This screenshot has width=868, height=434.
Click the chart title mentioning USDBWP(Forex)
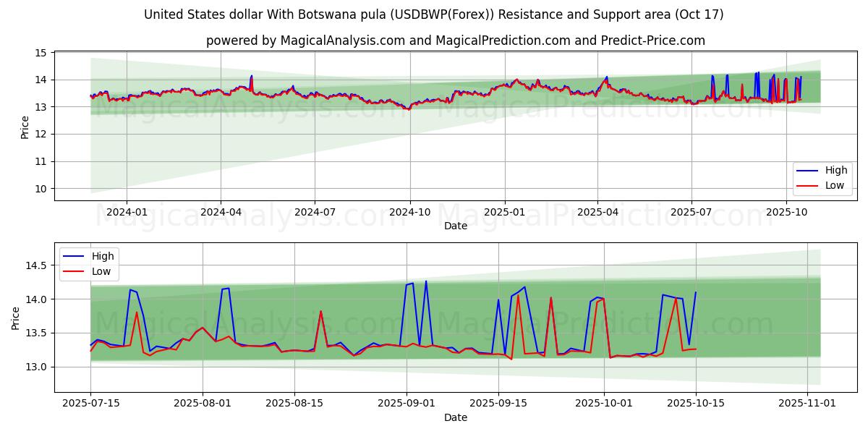[434, 14]
